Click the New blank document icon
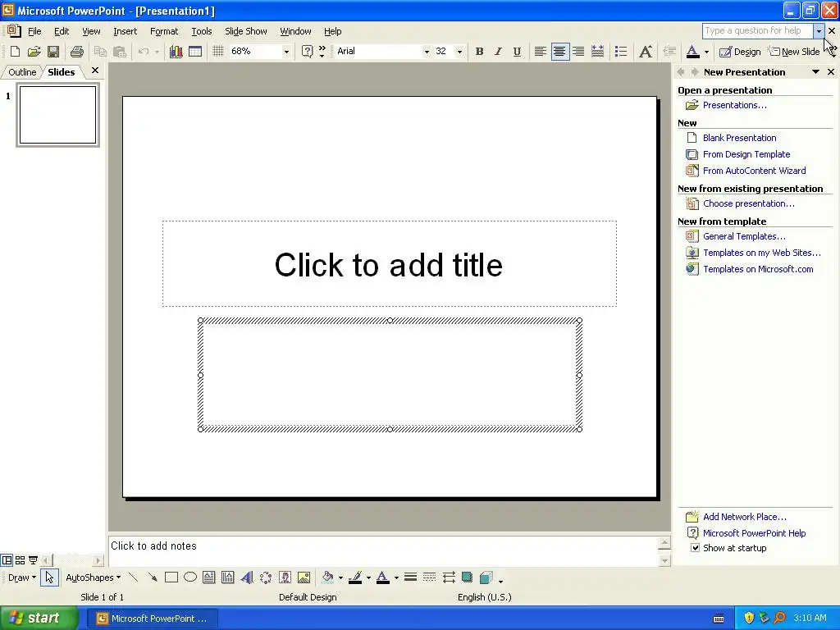The width and height of the screenshot is (840, 630). (x=15, y=52)
